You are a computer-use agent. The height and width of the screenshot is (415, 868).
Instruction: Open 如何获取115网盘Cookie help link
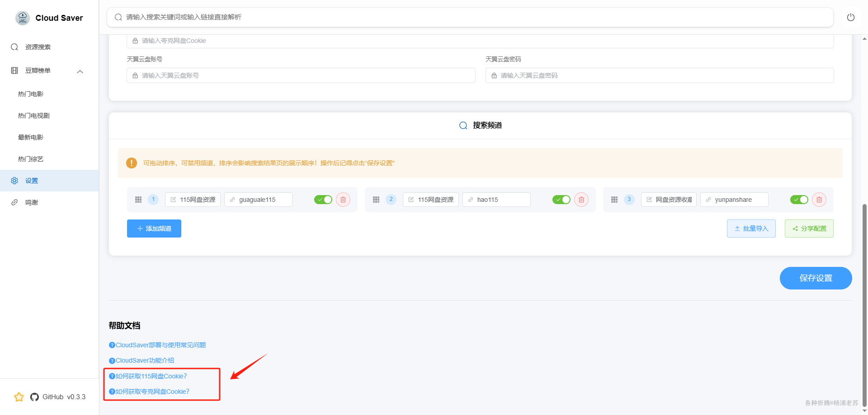coord(151,376)
